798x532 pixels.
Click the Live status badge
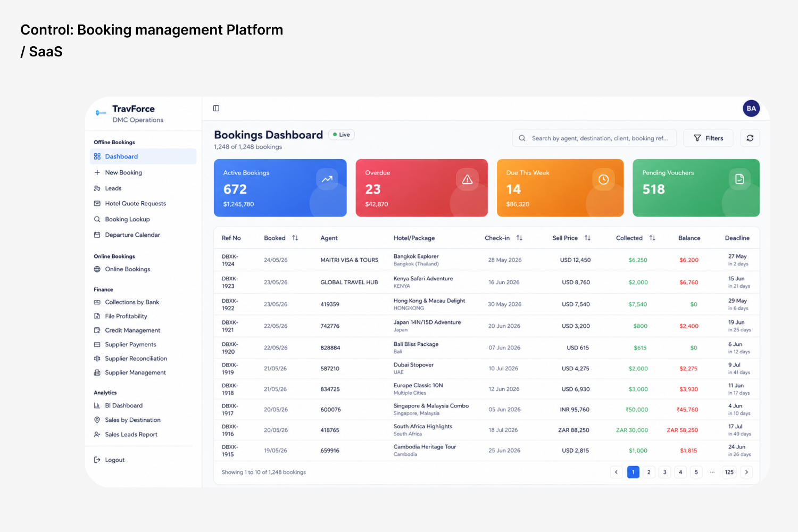tap(342, 135)
